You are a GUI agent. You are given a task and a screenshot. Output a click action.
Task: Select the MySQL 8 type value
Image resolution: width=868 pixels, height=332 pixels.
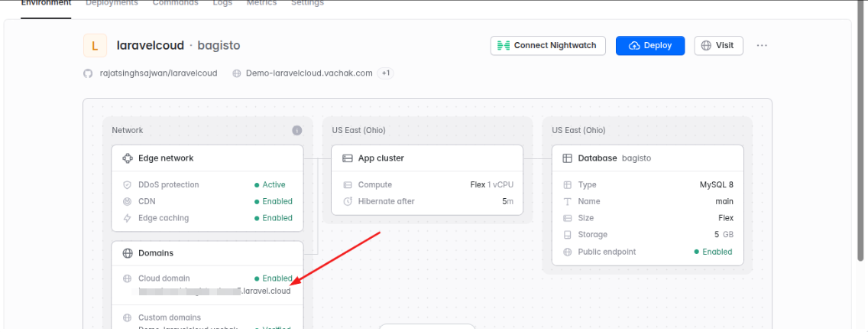pos(716,184)
